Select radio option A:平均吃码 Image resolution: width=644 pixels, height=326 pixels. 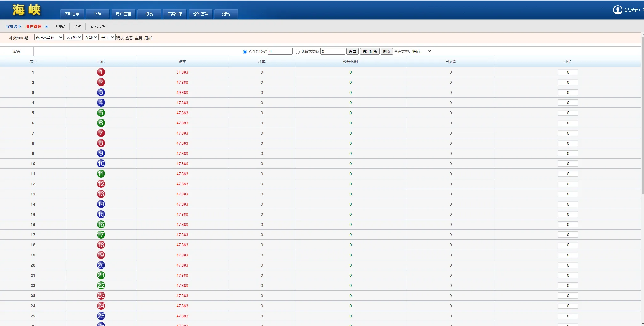(x=244, y=51)
